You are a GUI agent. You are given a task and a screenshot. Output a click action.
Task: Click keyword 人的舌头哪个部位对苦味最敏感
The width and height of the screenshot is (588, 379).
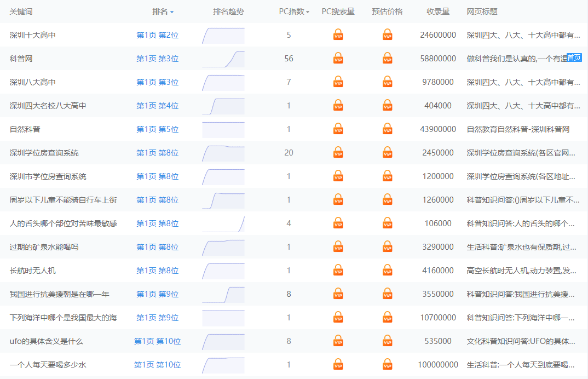point(63,223)
